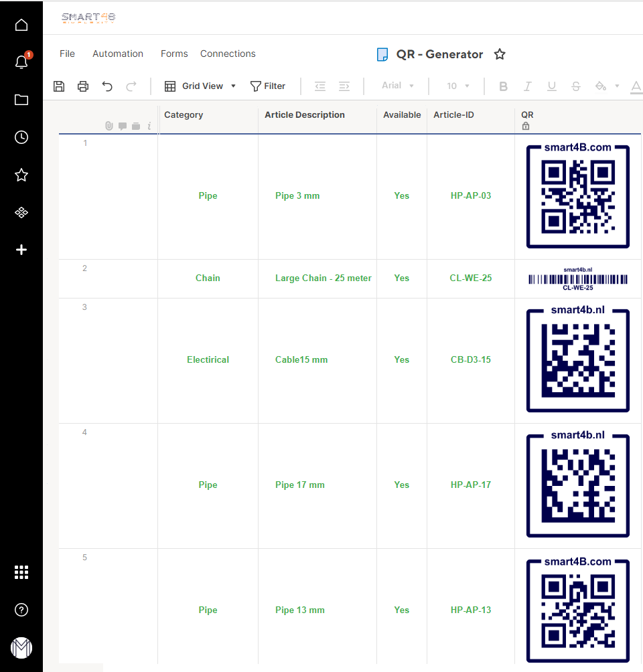Screen dimensions: 643x672
Task: Toggle Italic formatting
Action: (528, 86)
